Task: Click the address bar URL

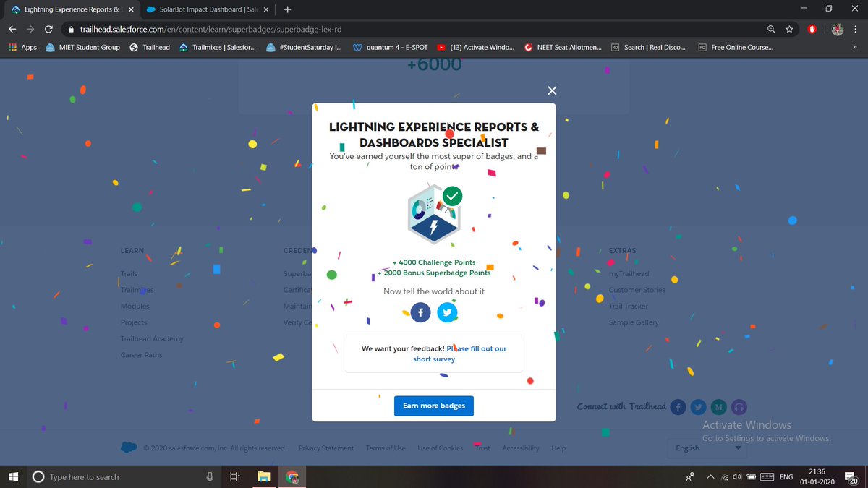Action: (211, 29)
